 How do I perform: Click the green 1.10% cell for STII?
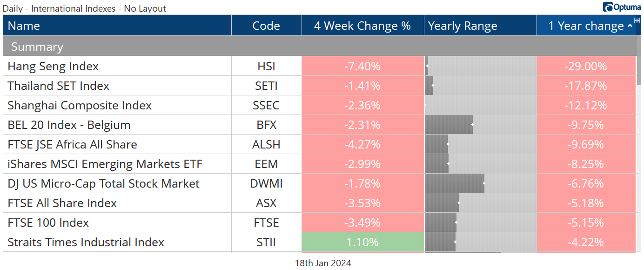[362, 242]
